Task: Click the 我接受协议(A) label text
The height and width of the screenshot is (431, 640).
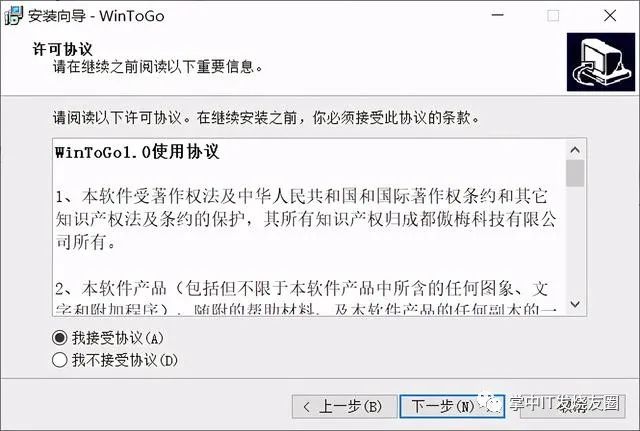Action: click(x=118, y=338)
